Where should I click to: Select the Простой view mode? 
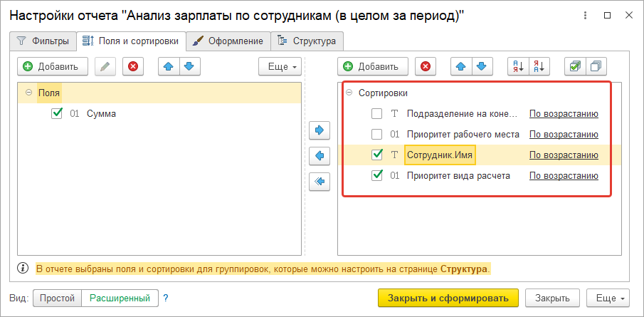coord(57,298)
